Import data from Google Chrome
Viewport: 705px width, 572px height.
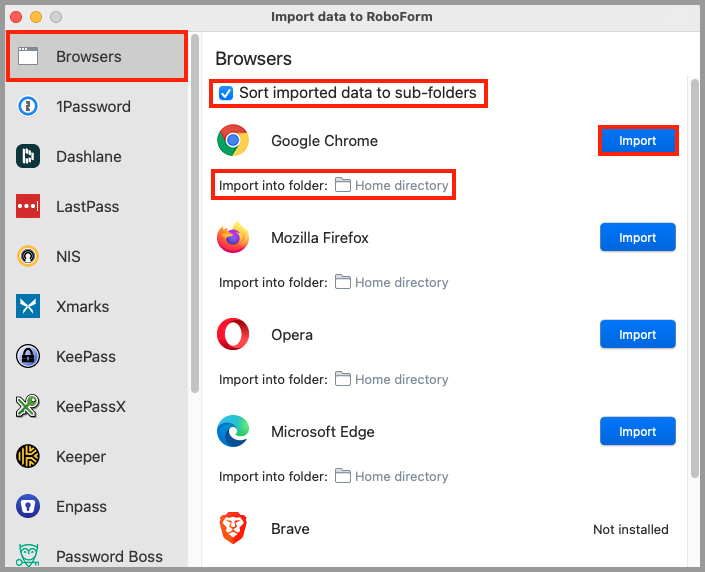click(637, 141)
